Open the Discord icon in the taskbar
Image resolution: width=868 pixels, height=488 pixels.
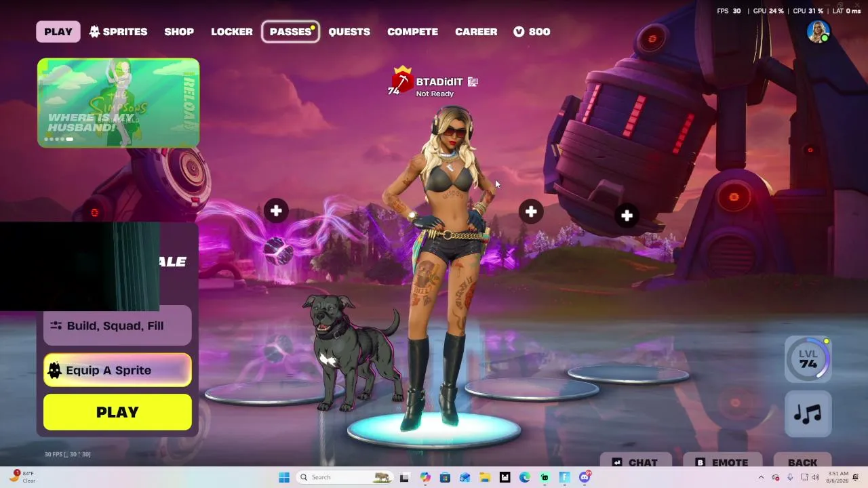click(x=585, y=477)
